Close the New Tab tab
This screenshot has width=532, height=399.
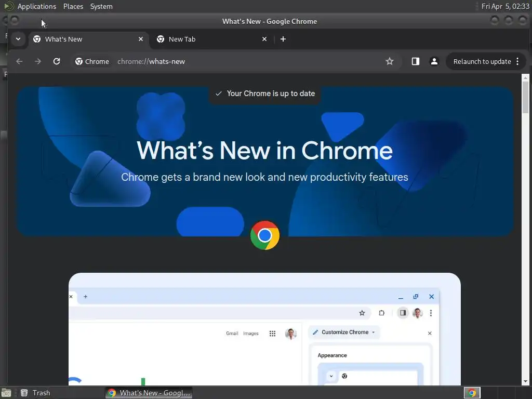264,39
